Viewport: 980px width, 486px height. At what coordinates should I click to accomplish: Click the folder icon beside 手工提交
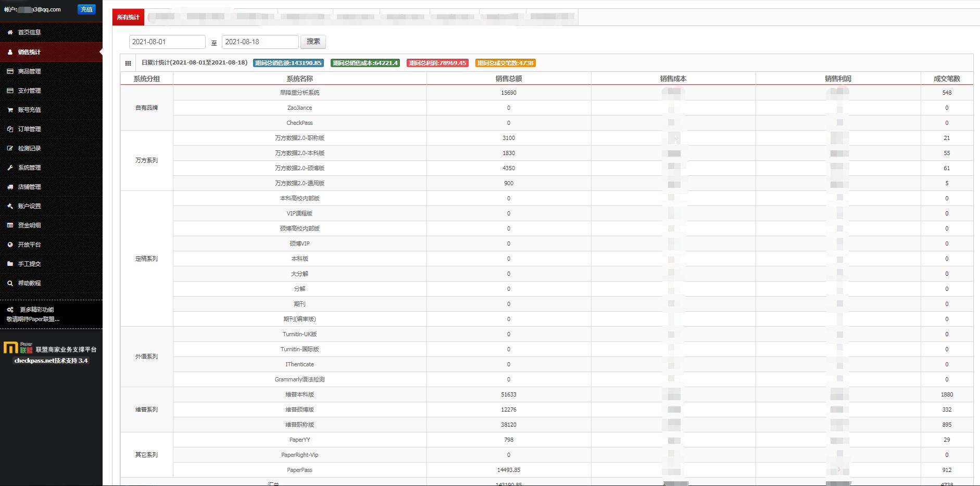point(10,264)
